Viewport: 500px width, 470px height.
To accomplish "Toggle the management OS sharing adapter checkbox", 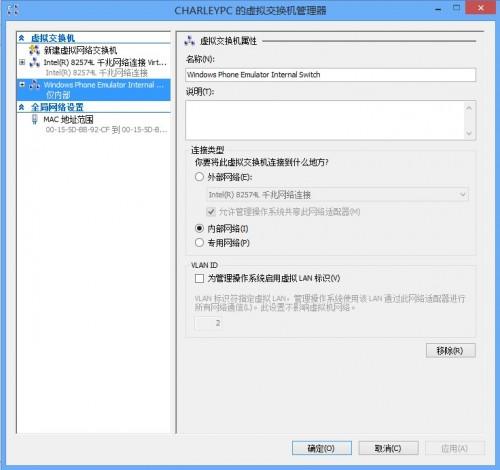I will [x=211, y=211].
